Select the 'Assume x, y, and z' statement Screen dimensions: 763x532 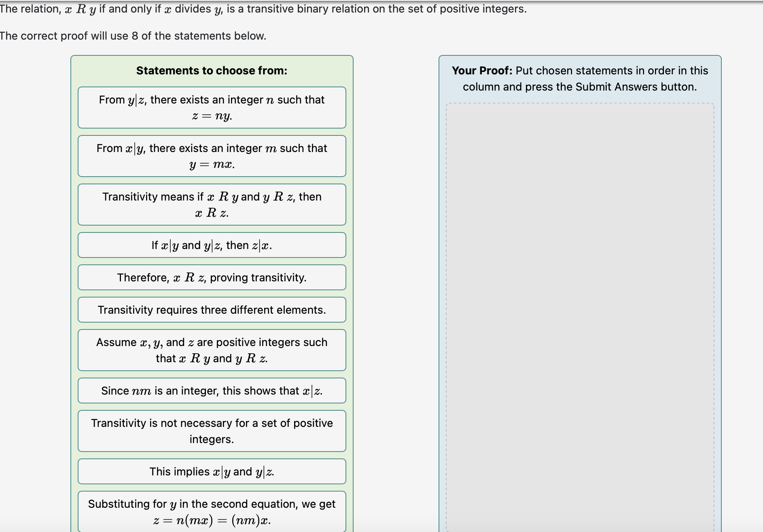(x=212, y=350)
